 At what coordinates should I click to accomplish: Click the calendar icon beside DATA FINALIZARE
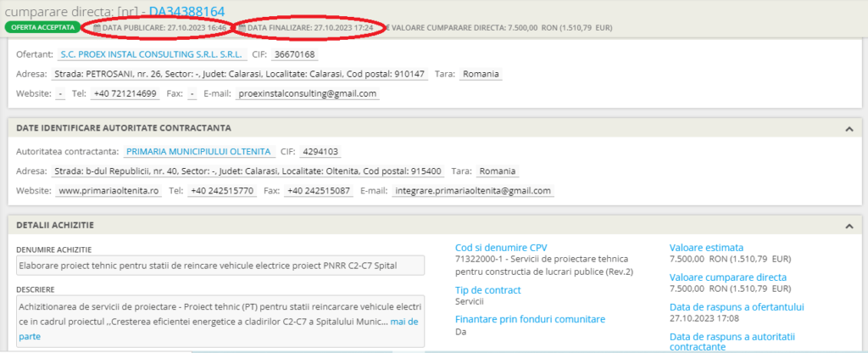[x=242, y=27]
